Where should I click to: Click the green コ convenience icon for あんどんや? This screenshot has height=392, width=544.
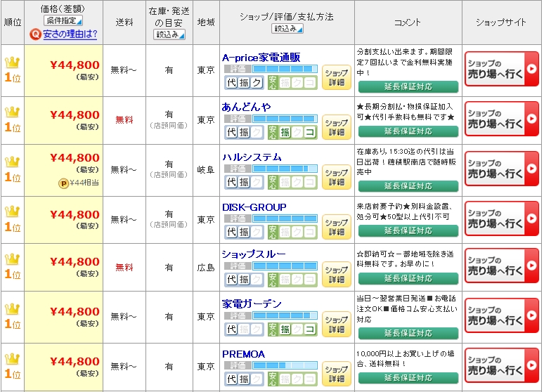click(310, 132)
